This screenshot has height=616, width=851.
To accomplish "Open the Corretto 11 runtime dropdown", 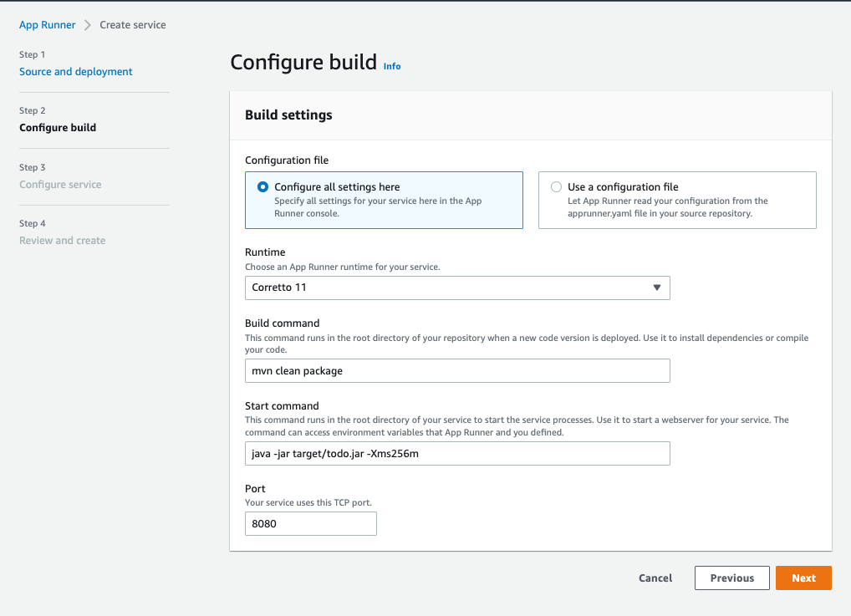I will 456,288.
